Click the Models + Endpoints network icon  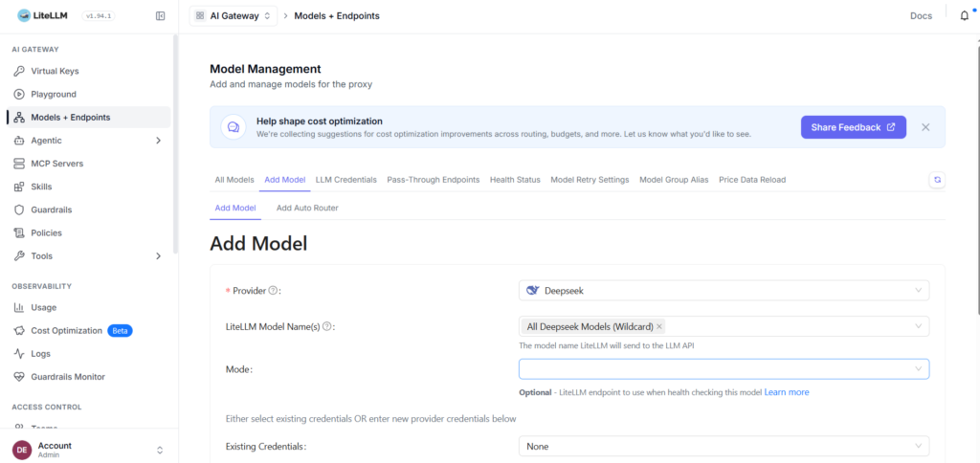click(19, 118)
